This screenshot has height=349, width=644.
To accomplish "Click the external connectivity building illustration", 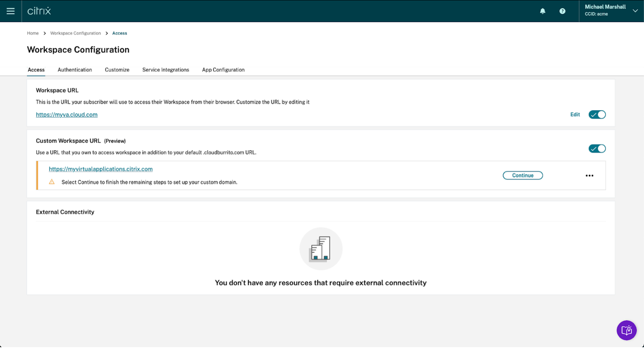I will (x=321, y=249).
